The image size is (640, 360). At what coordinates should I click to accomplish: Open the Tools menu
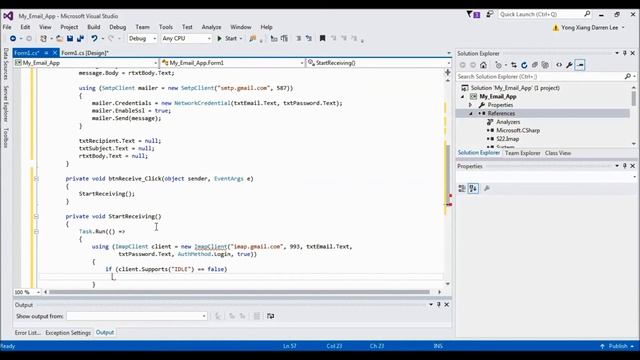(x=166, y=27)
